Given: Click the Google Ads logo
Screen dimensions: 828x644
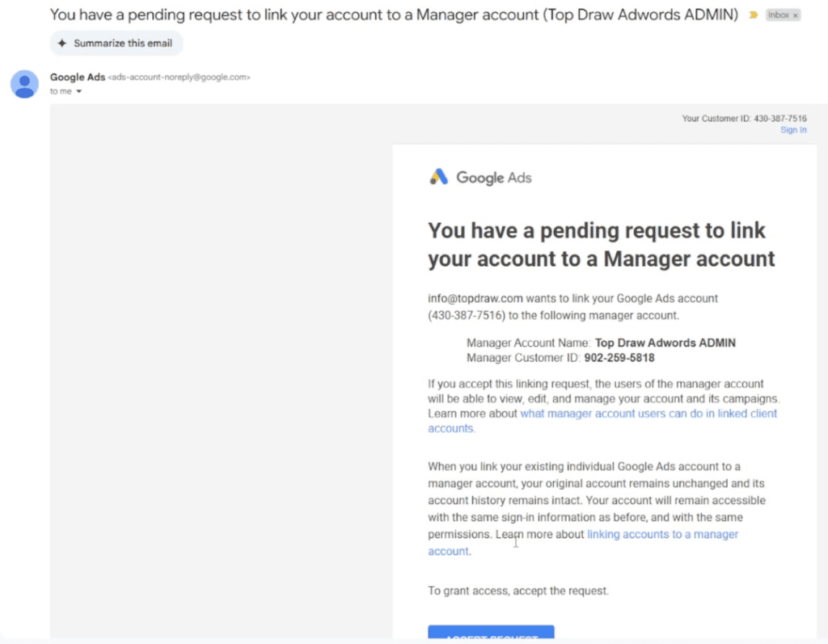Looking at the screenshot, I should coord(480,178).
